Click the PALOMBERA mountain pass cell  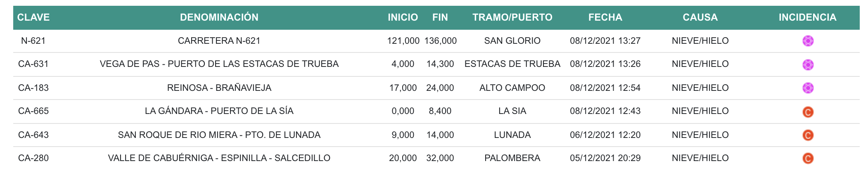512,158
